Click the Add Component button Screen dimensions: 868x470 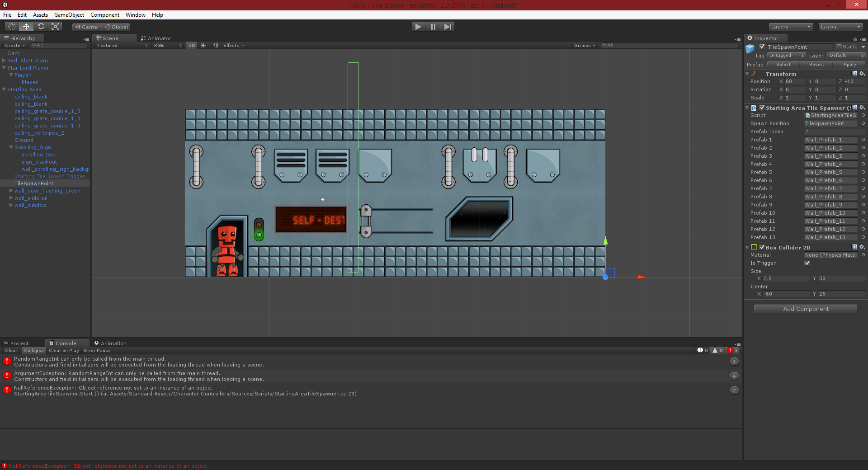(x=806, y=309)
